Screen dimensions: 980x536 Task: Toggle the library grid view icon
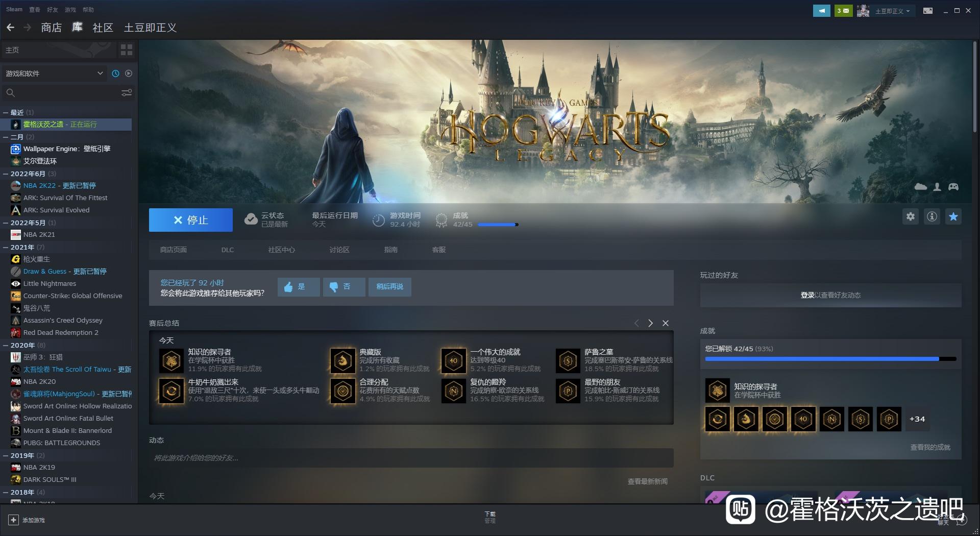click(x=126, y=50)
